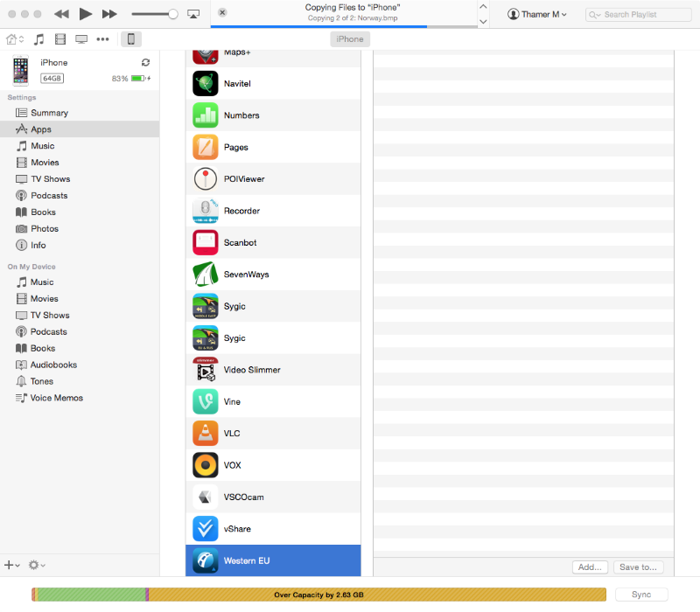This screenshot has width=700, height=612.
Task: Open Movies under On My Device
Action: (80, 298)
